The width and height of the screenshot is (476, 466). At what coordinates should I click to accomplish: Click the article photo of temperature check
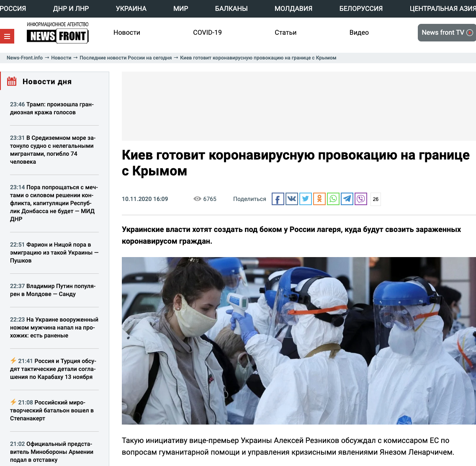(299, 341)
